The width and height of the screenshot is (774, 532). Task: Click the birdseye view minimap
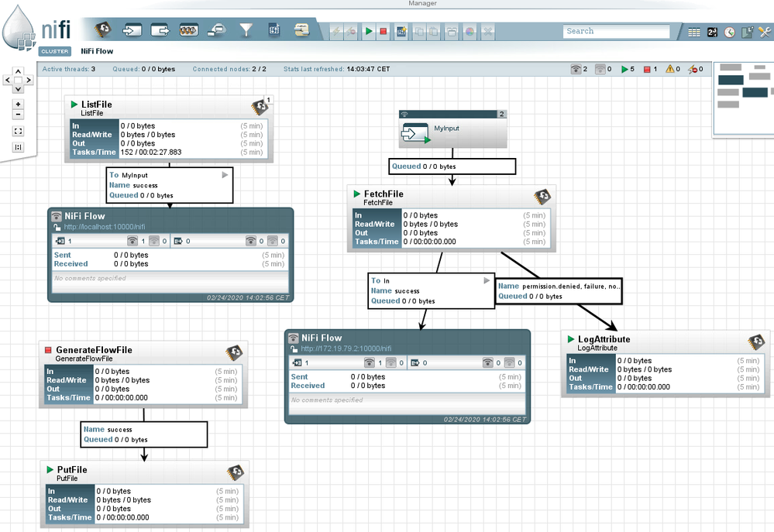coord(743,98)
